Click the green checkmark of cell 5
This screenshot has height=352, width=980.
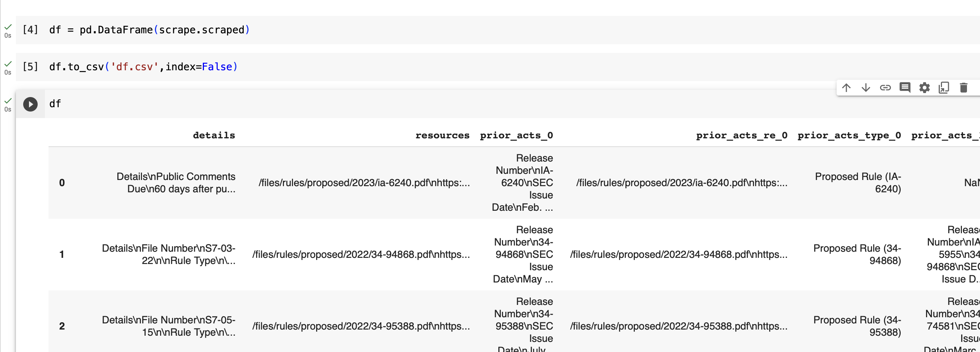point(8,63)
